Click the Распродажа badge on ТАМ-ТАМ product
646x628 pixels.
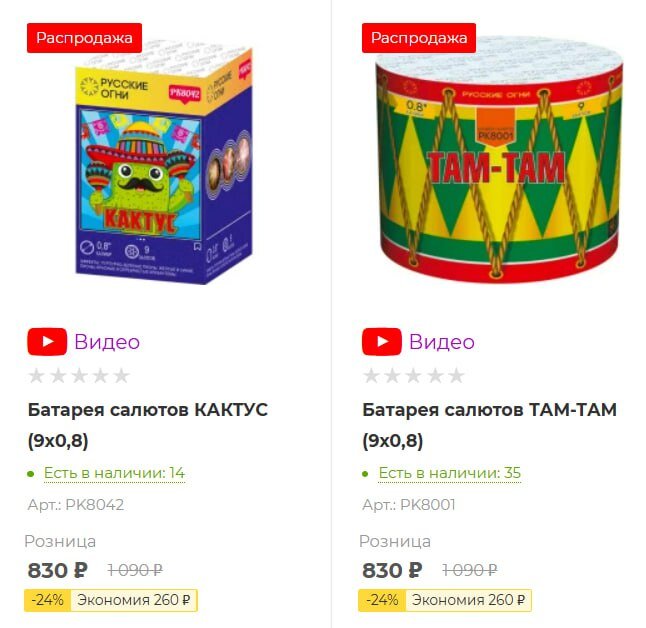point(419,38)
